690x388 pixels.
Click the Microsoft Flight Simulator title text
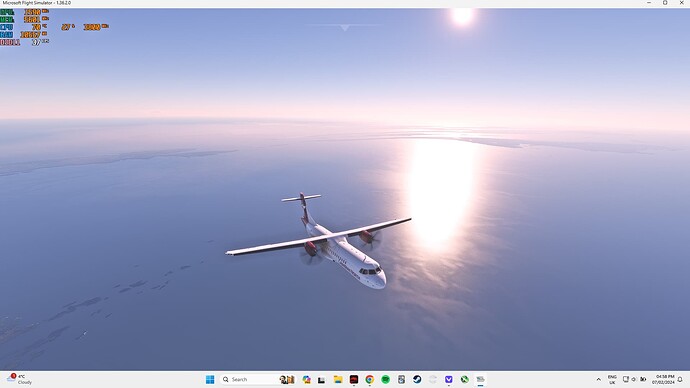tap(37, 3)
